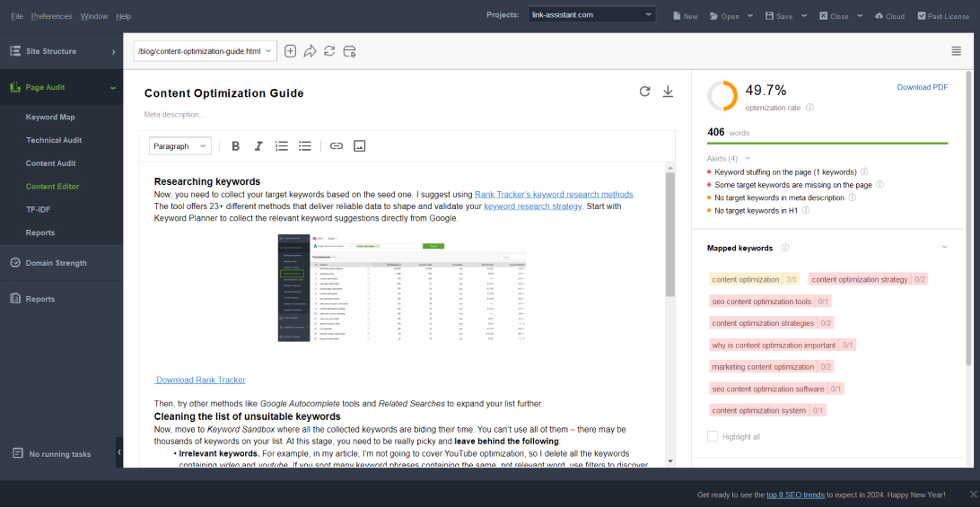Viewport: 980px width, 508px height.
Task: Refresh the page content analysis
Action: [x=644, y=92]
